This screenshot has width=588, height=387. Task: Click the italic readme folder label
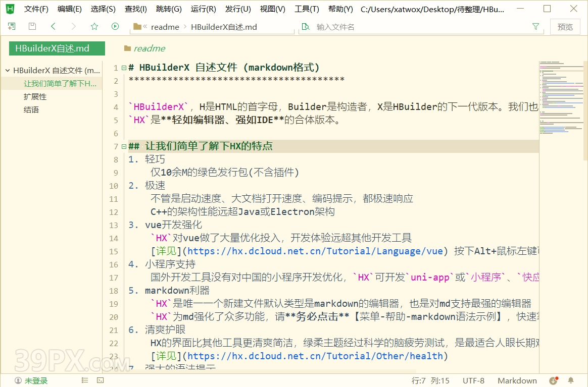click(x=149, y=48)
